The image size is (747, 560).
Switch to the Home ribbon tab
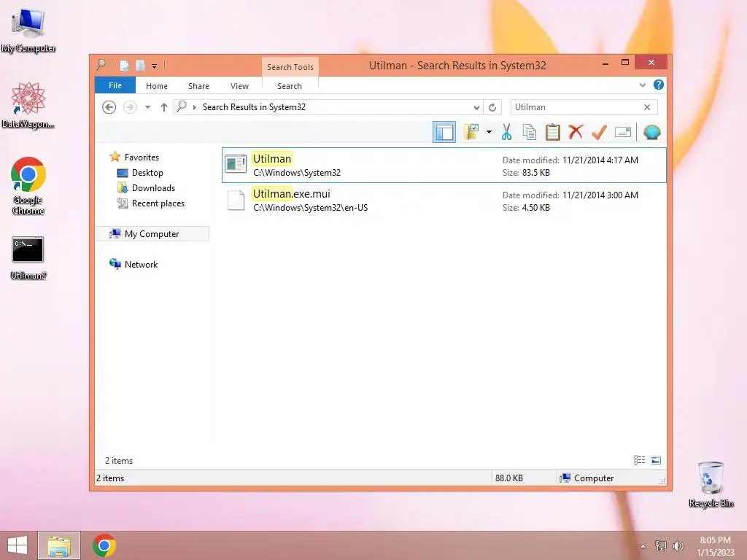coord(157,86)
